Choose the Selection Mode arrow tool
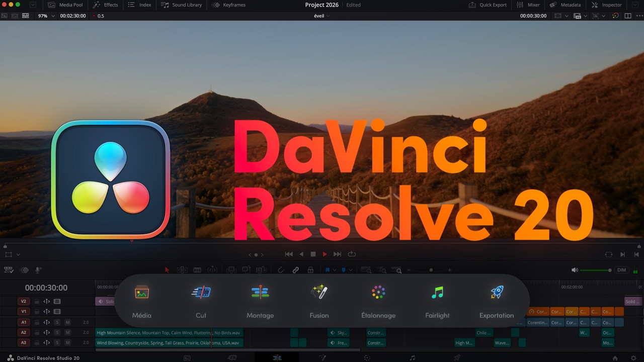This screenshot has width=644, height=362. [x=167, y=270]
